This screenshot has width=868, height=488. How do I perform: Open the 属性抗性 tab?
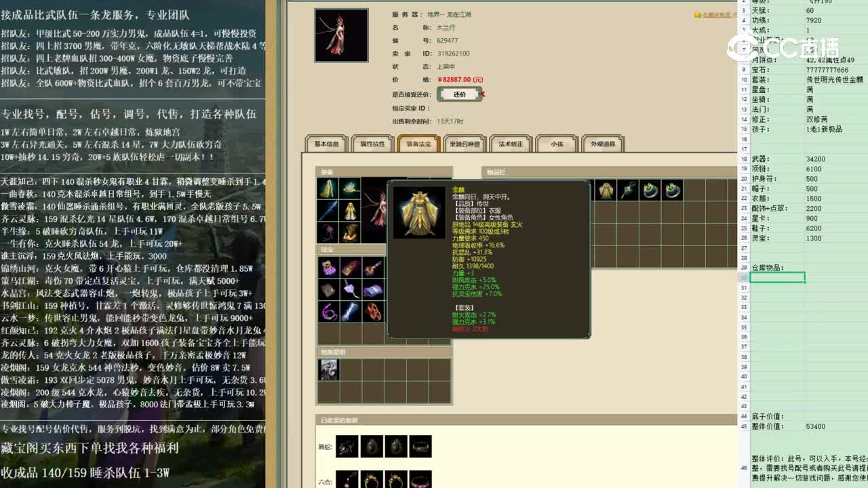pos(372,143)
